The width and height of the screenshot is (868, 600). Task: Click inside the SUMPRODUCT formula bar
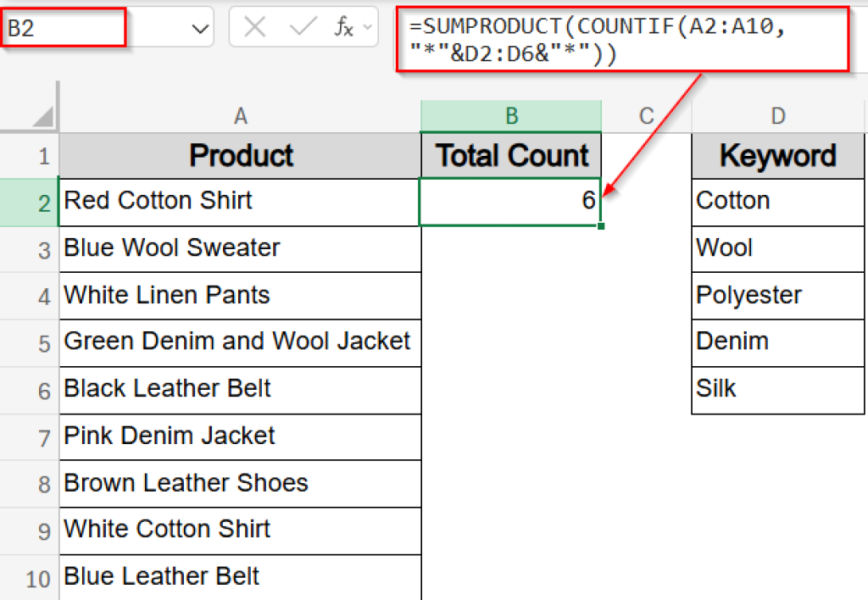point(621,41)
